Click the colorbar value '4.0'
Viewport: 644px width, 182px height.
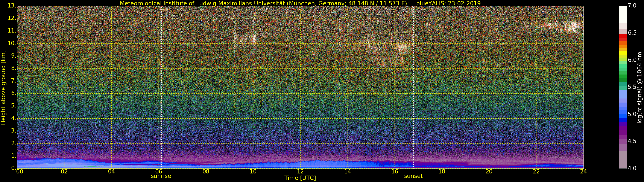coord(632,168)
